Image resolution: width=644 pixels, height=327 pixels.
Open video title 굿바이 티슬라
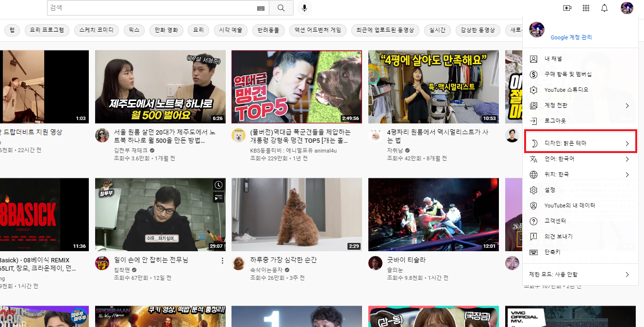(407, 260)
